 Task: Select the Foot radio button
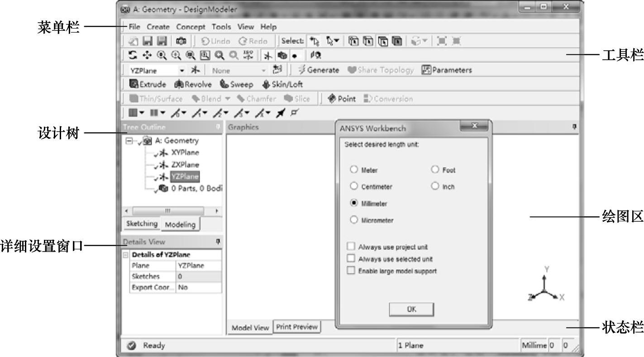coord(435,170)
